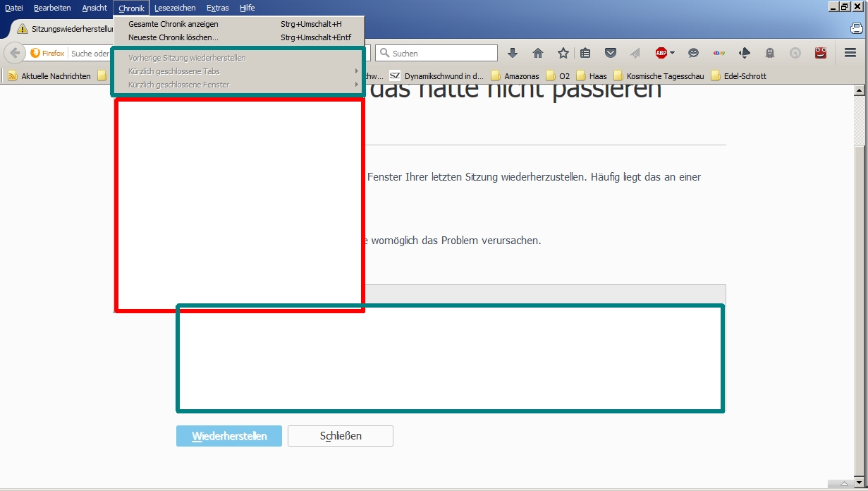Open the Bearbeiten menu
This screenshot has height=491, width=868.
[x=52, y=8]
